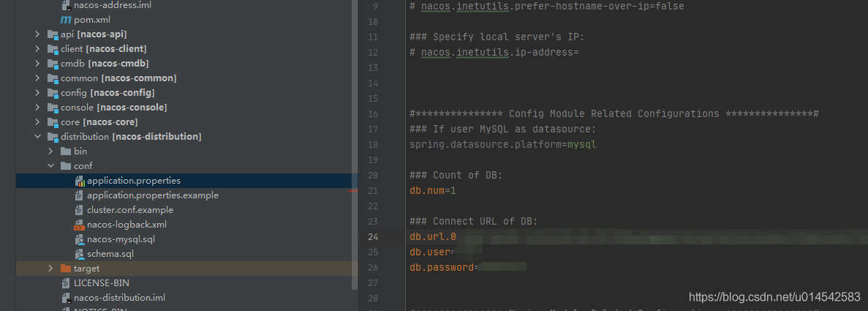Open cluster.conf.example file
Viewport: 868px width, 311px height.
click(130, 210)
